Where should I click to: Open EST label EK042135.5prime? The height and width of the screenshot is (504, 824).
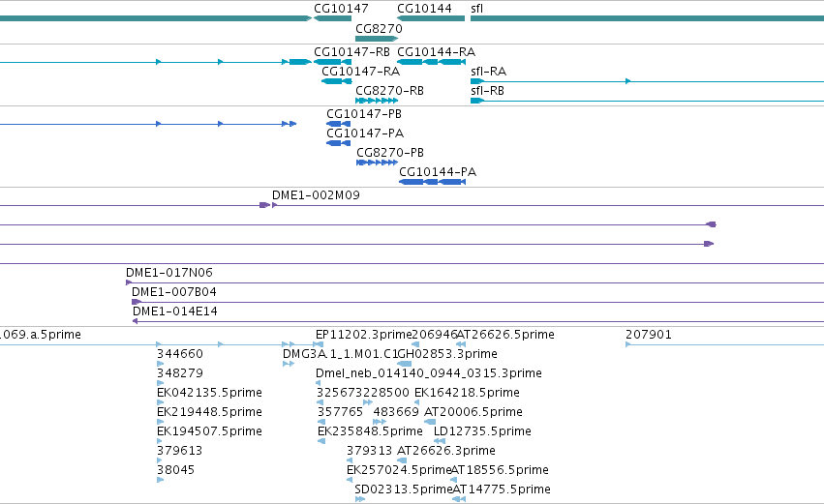pos(210,393)
